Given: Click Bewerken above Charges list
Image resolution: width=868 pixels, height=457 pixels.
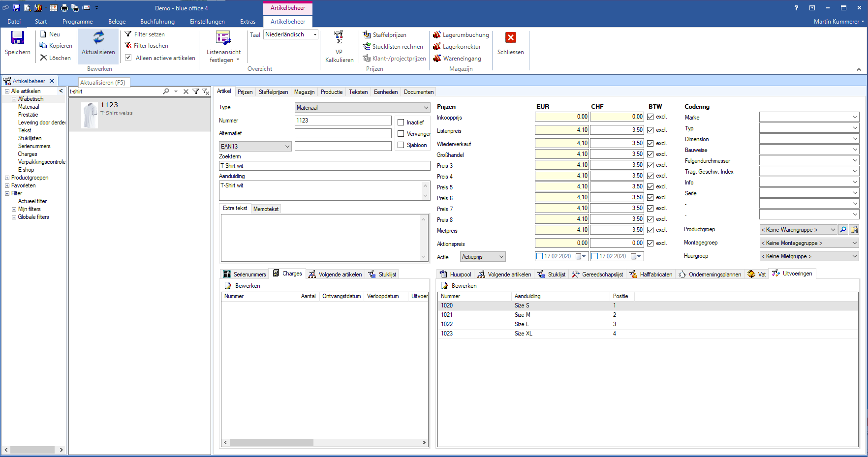Looking at the screenshot, I should tap(243, 286).
